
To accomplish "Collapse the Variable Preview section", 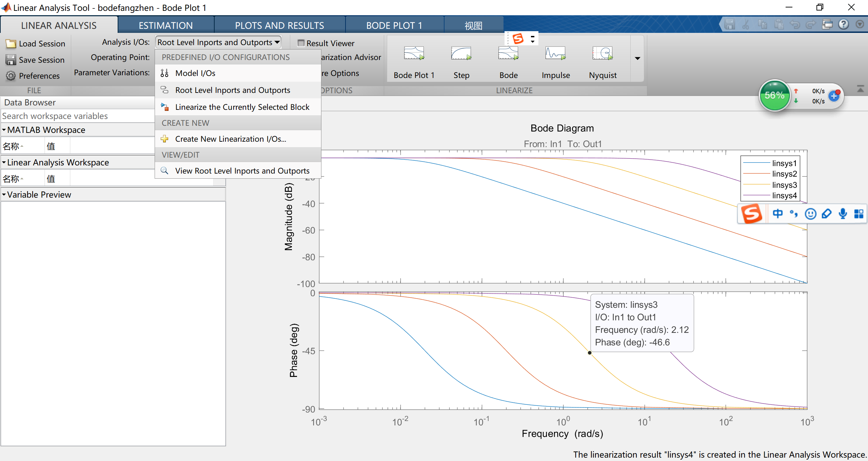I will tap(4, 195).
